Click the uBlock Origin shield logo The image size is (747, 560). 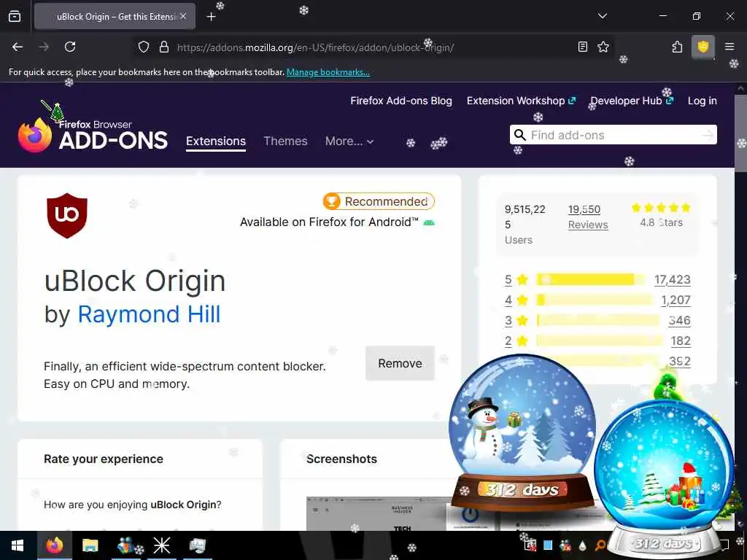(67, 216)
